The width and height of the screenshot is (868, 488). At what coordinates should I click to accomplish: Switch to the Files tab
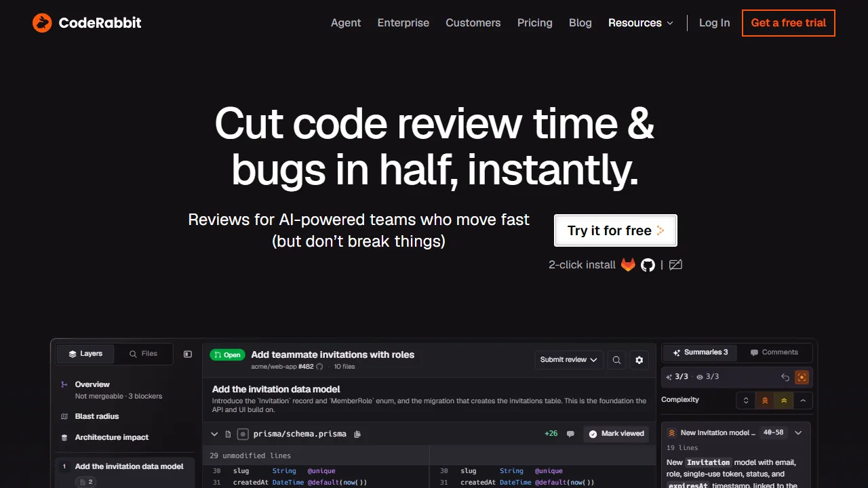pyautogui.click(x=143, y=354)
